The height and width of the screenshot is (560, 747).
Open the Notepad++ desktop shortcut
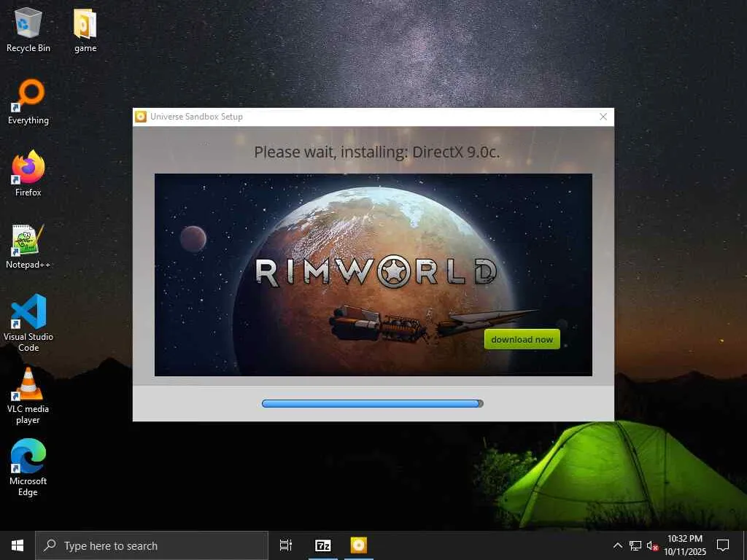pyautogui.click(x=28, y=246)
